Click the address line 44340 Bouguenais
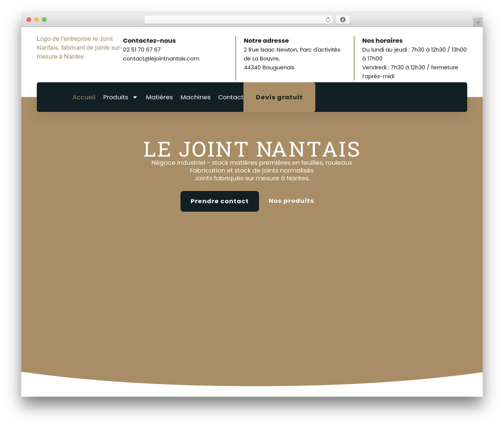The width and height of the screenshot is (504, 427). (269, 67)
